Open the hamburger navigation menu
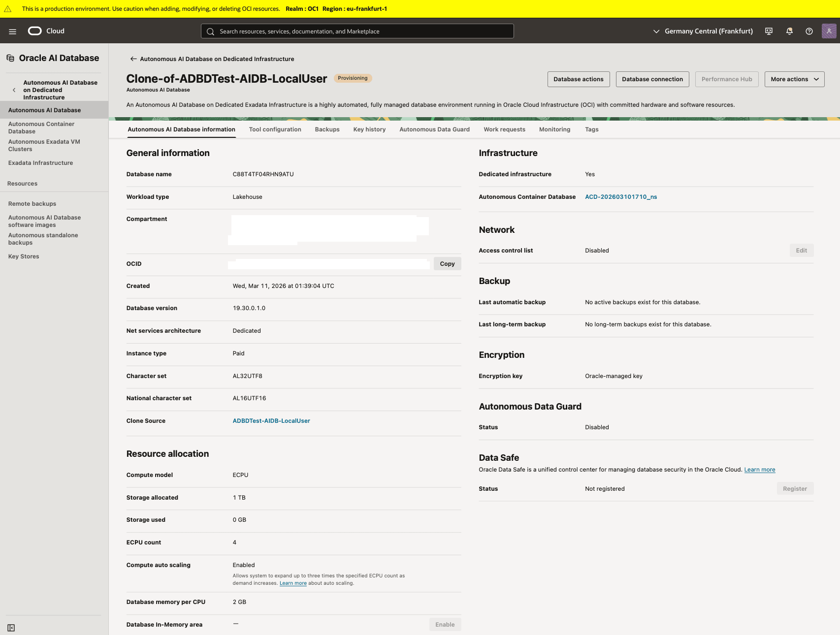Image resolution: width=840 pixels, height=635 pixels. click(13, 31)
